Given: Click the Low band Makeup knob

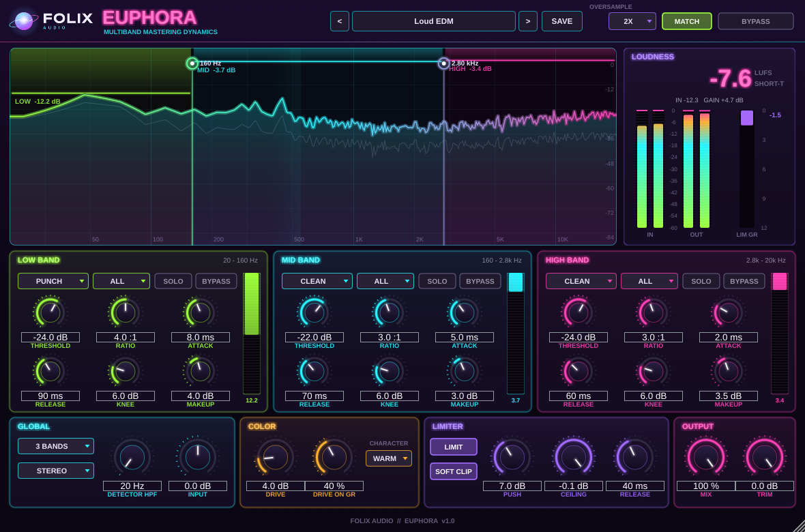Looking at the screenshot, I should point(200,371).
